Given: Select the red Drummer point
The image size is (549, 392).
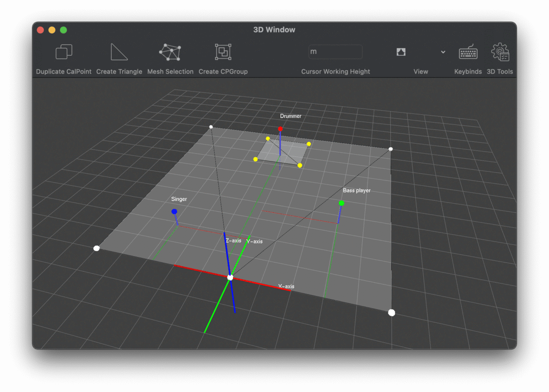Looking at the screenshot, I should point(280,129).
